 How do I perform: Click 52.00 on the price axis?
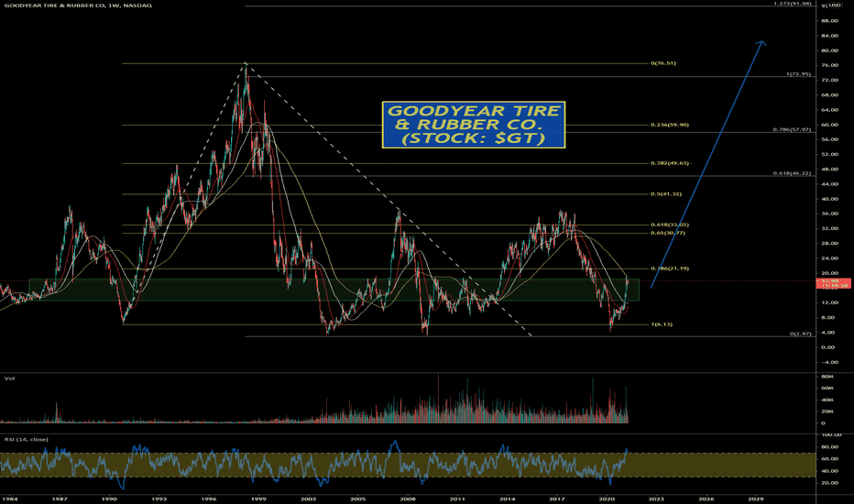829,154
